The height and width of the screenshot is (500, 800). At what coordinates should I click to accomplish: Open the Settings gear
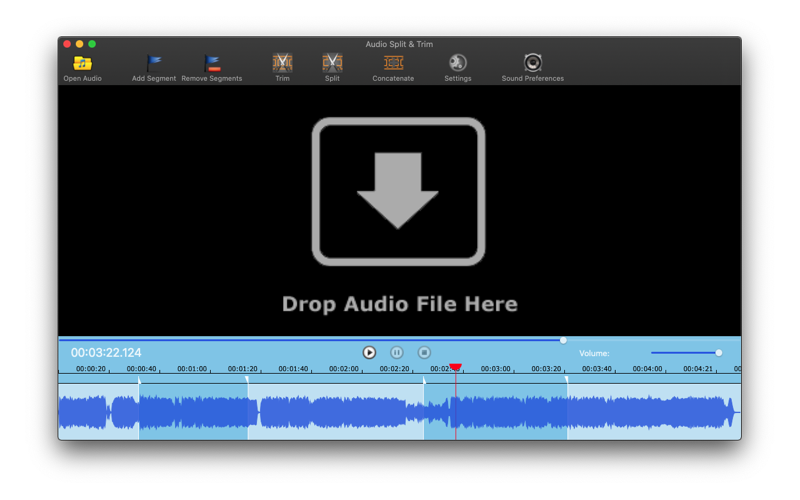pos(458,63)
